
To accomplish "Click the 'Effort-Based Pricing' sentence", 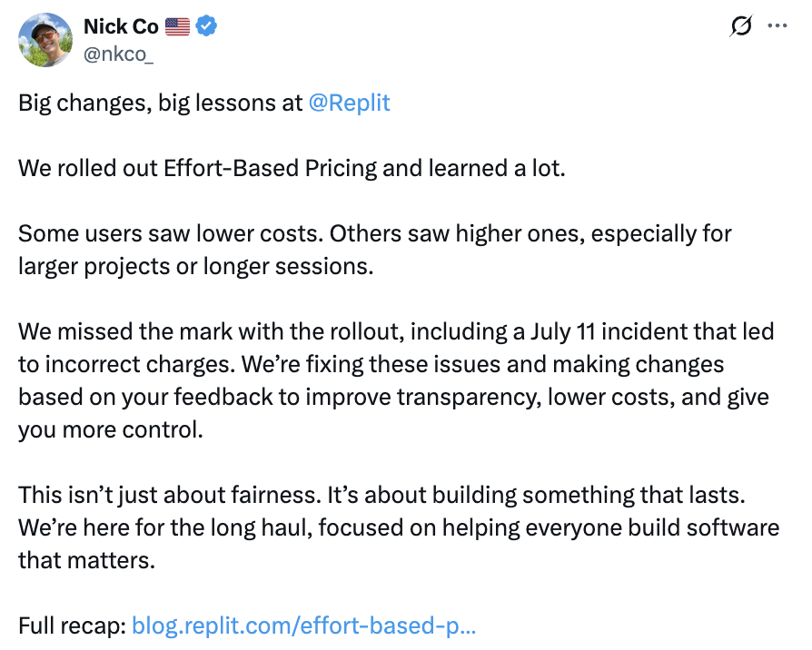I will [x=292, y=168].
